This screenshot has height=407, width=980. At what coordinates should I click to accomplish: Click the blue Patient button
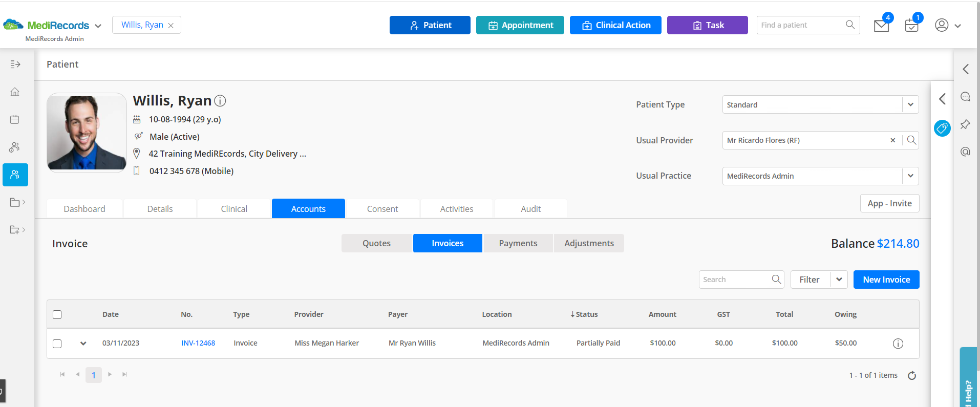(x=430, y=25)
